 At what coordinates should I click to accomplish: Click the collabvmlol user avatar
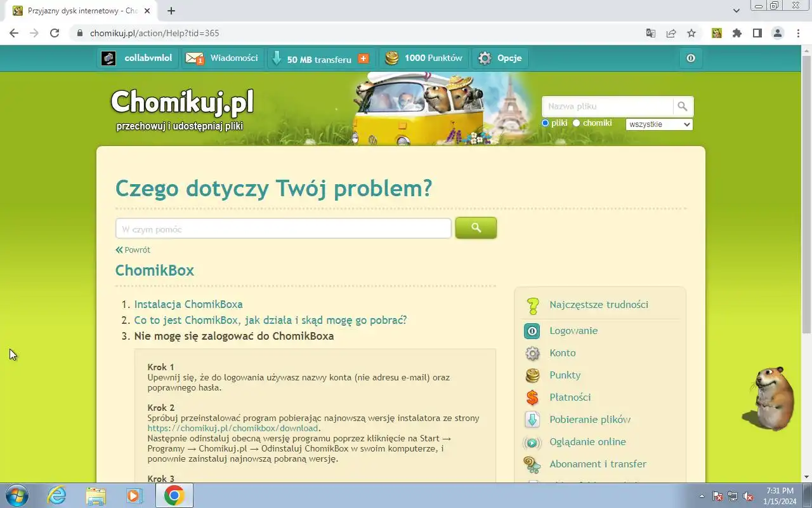108,58
